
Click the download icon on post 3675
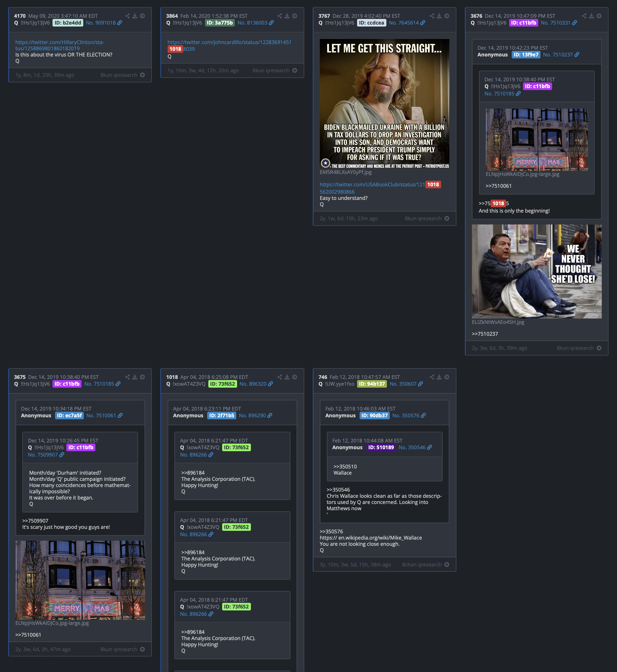pyautogui.click(x=135, y=377)
